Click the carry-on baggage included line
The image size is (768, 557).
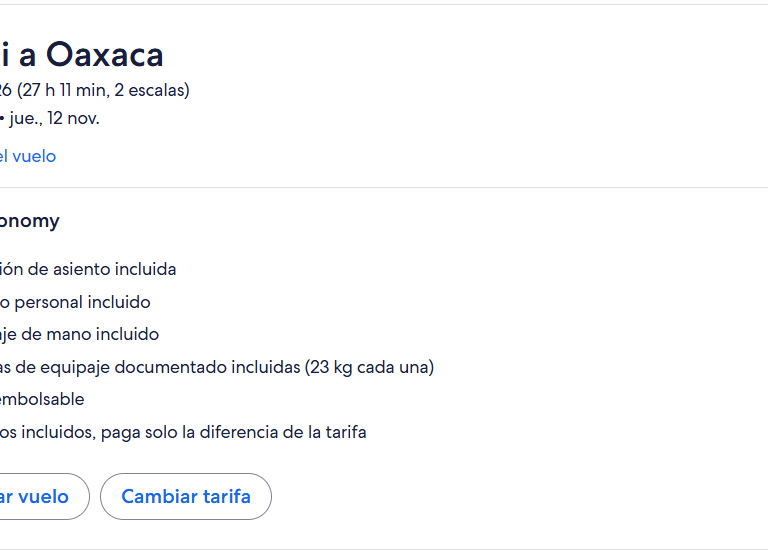point(79,334)
